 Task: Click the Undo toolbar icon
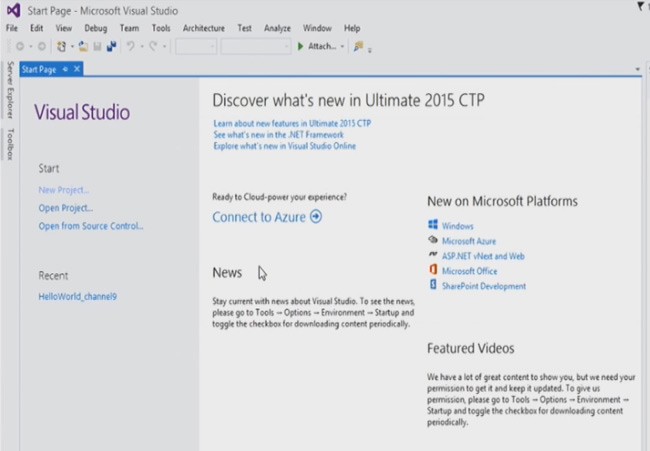click(x=131, y=46)
